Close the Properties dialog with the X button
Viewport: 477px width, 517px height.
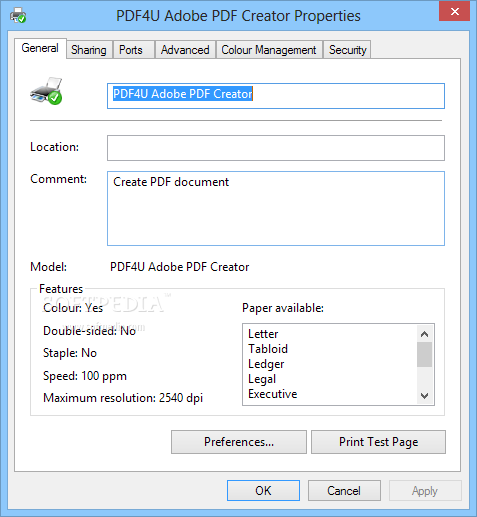(454, 11)
